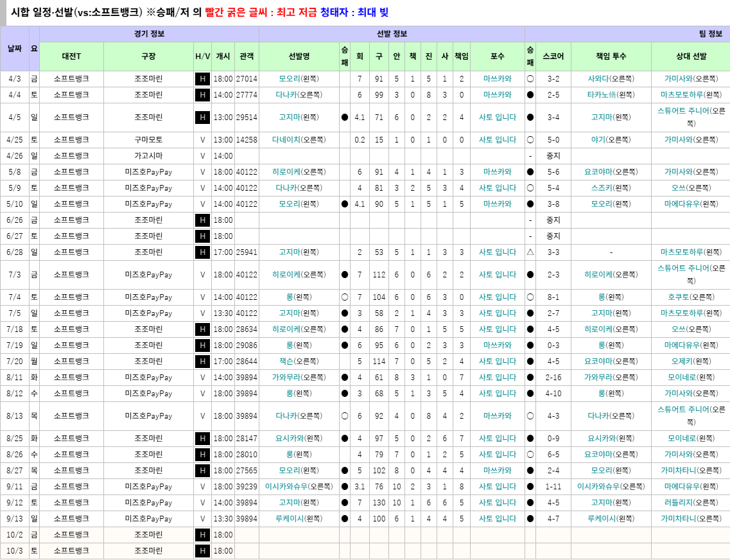Select the H badge in the 6/26 row
The height and width of the screenshot is (560, 730).
click(x=202, y=220)
